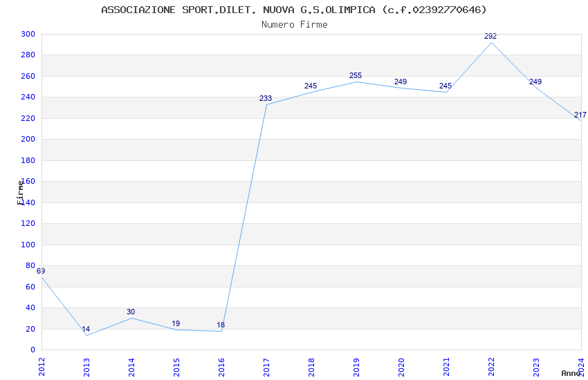Click the y-axis value 300
This screenshot has width=588, height=380.
click(x=28, y=34)
